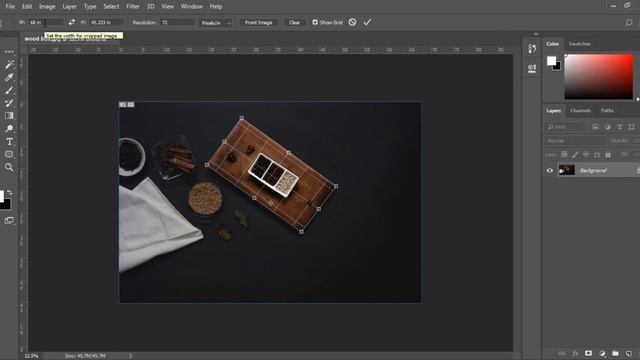Click the Background layer thumbnail
Screen dimensions: 640x360
(x=566, y=170)
